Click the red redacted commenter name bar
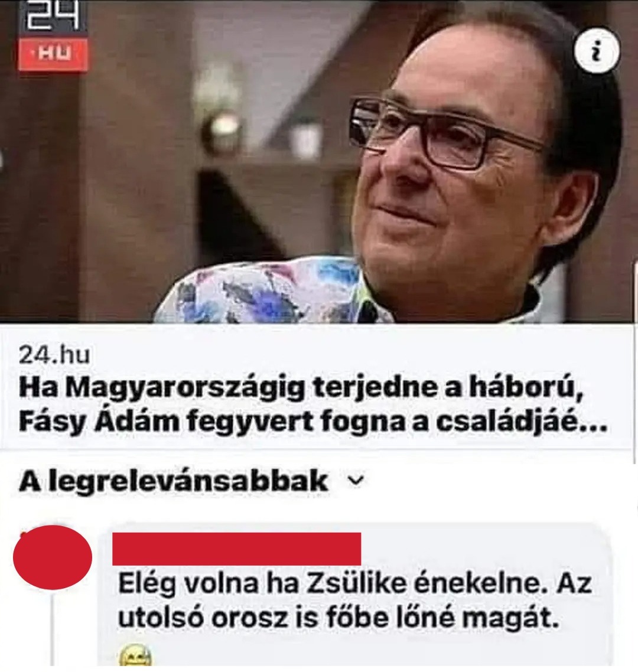 tap(236, 549)
